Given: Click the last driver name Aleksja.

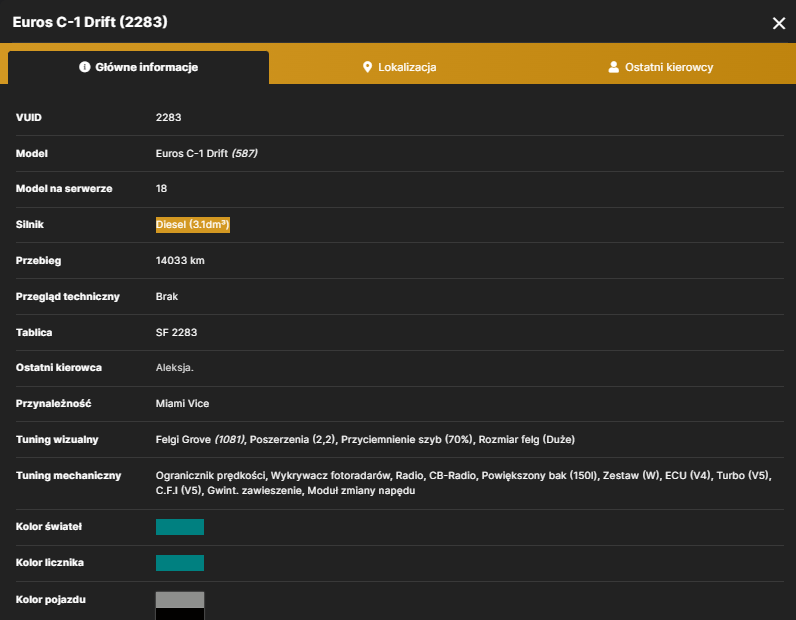Looking at the screenshot, I should 174,368.
